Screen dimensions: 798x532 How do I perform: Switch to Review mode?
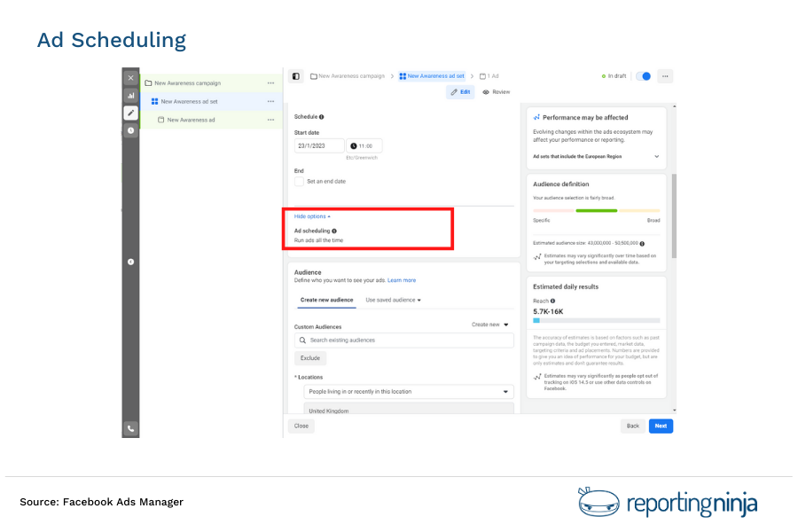[x=497, y=92]
